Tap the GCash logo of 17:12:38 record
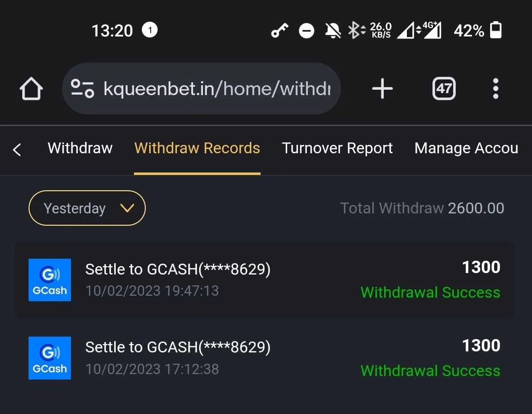 [x=50, y=358]
